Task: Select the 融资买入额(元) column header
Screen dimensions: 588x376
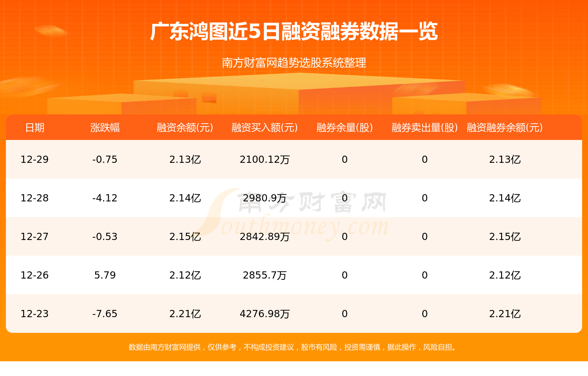Action: [x=265, y=128]
